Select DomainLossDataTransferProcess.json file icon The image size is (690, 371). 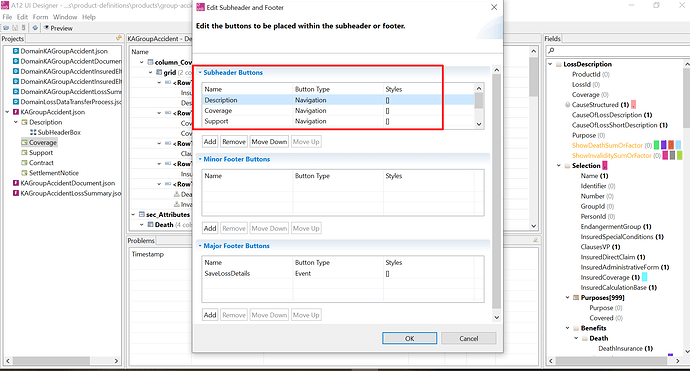[x=16, y=102]
